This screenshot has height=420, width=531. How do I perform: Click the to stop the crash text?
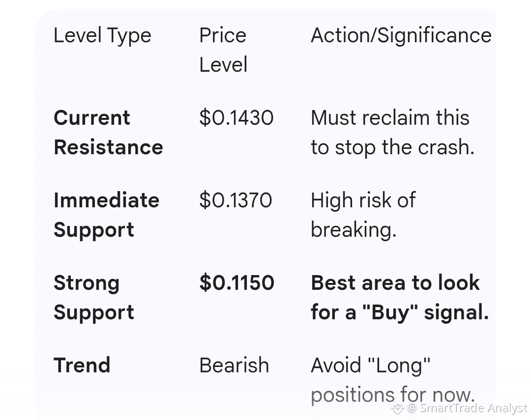click(x=392, y=147)
